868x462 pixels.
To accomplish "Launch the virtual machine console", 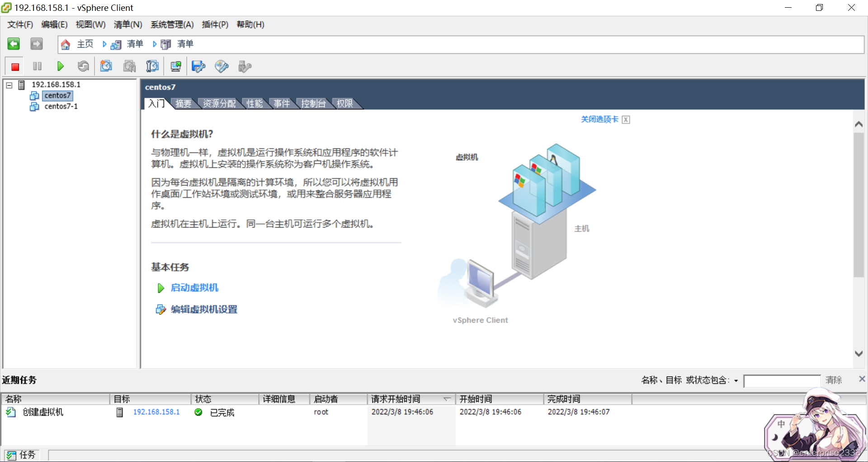I will coord(175,66).
